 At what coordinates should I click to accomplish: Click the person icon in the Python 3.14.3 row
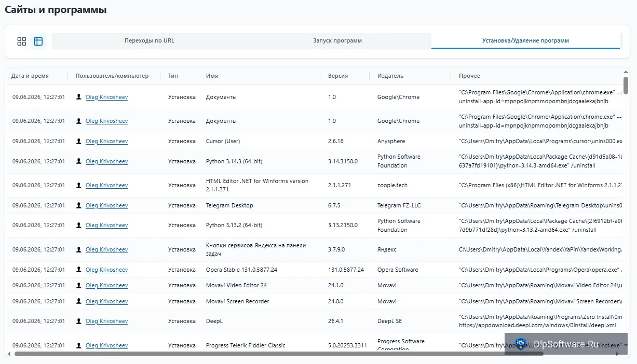pos(79,161)
